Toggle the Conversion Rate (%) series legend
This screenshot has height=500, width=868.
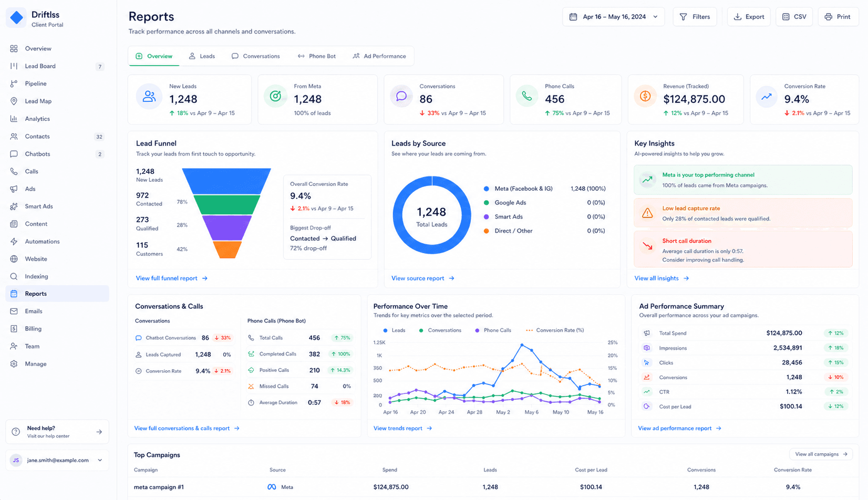[555, 330]
